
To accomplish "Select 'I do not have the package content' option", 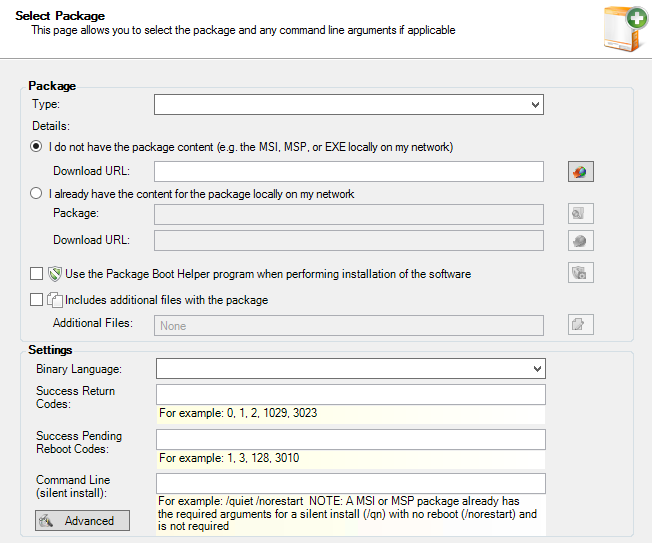I will coord(37,147).
